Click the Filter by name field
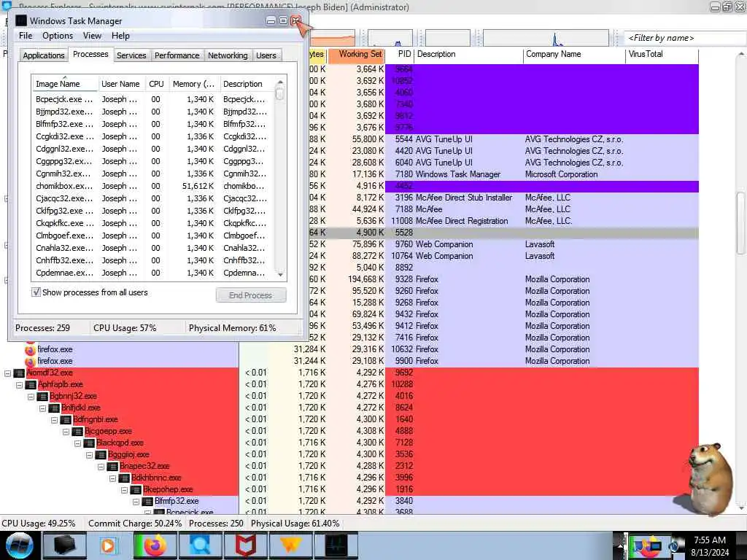Viewport: 747px width, 560px height. point(684,38)
